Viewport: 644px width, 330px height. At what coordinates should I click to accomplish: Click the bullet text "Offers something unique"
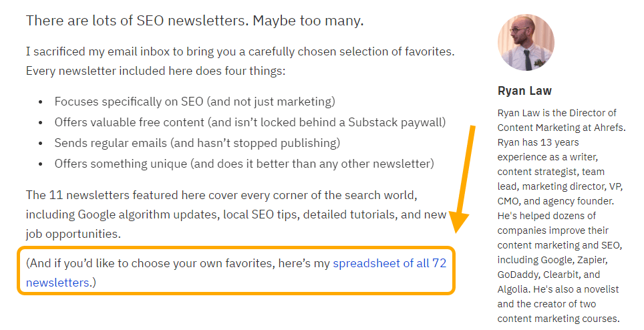point(244,164)
